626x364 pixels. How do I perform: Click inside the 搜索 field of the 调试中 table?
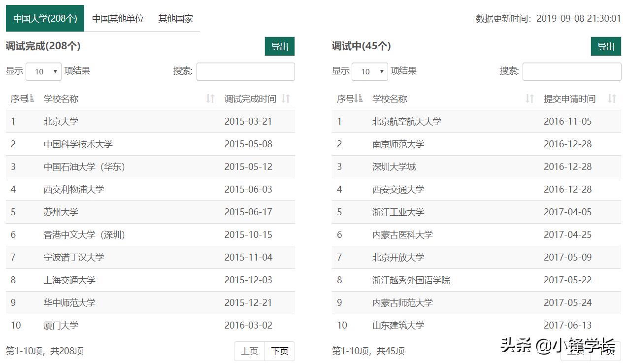click(571, 71)
